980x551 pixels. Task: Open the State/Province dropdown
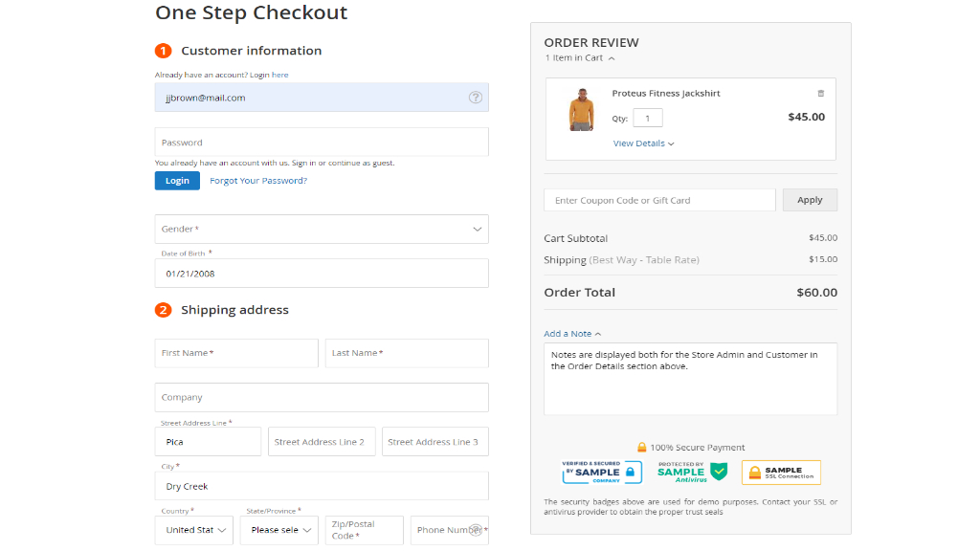coord(278,530)
